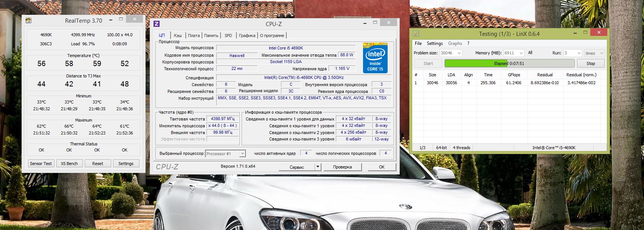Close the LinX window

coord(599,32)
